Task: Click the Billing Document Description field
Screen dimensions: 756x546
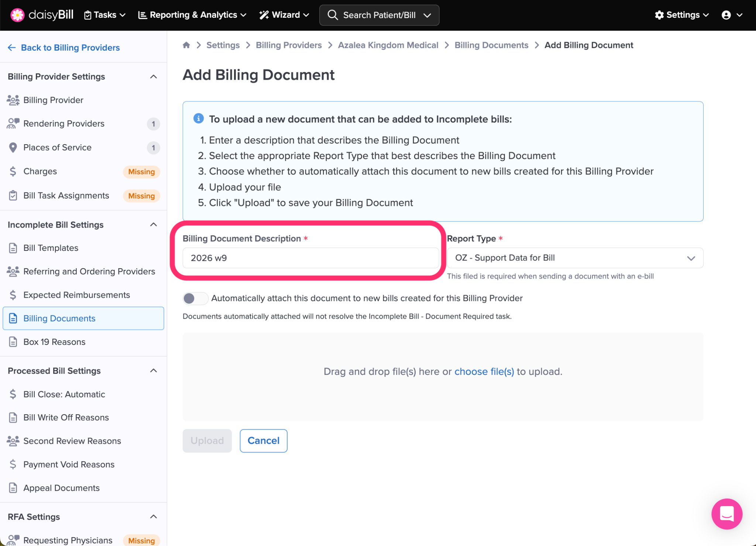Action: click(x=310, y=258)
